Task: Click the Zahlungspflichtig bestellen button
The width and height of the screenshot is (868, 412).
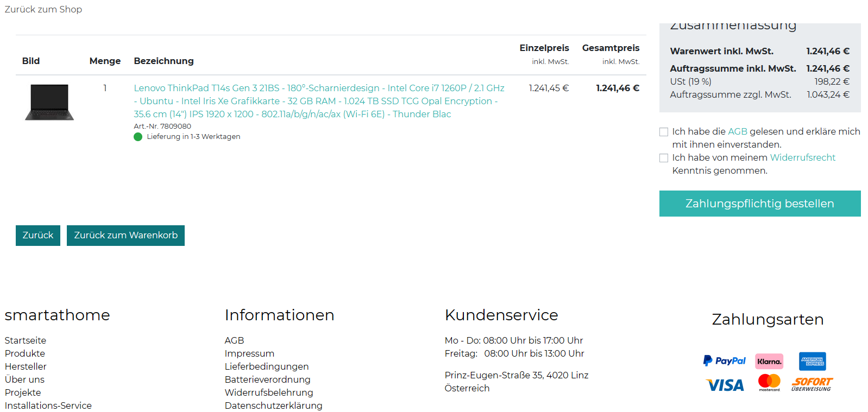Action: tap(760, 204)
